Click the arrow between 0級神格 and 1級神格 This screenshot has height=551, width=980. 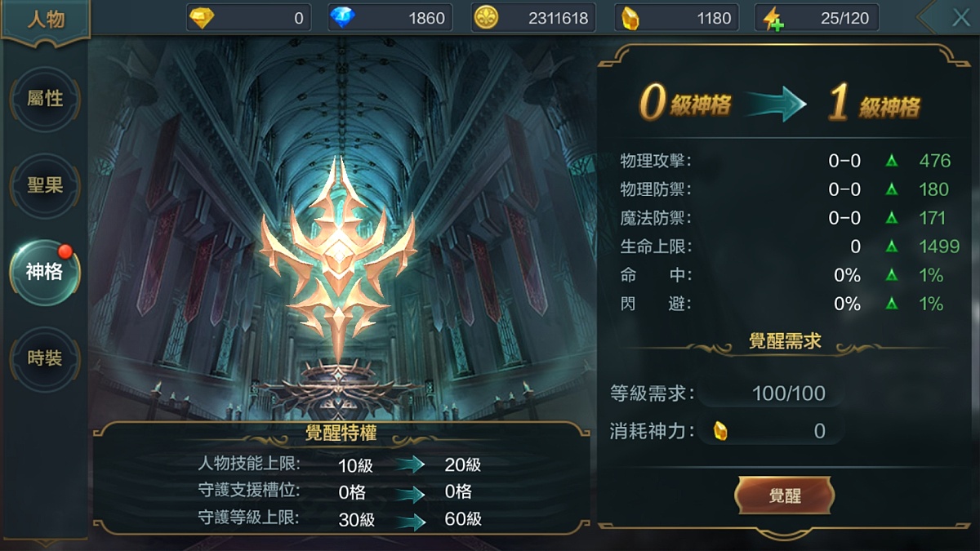click(x=775, y=106)
